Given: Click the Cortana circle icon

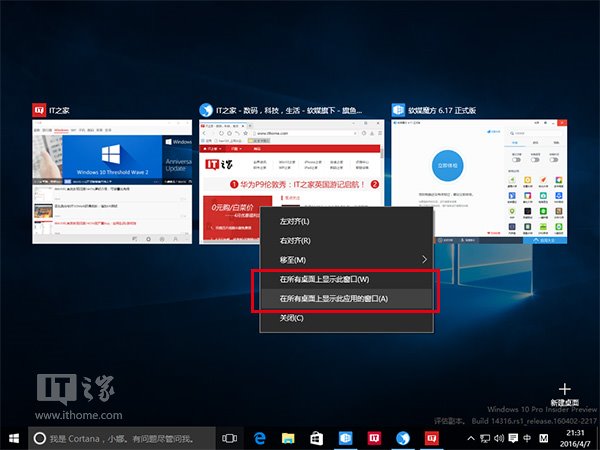Looking at the screenshot, I should tap(40, 438).
